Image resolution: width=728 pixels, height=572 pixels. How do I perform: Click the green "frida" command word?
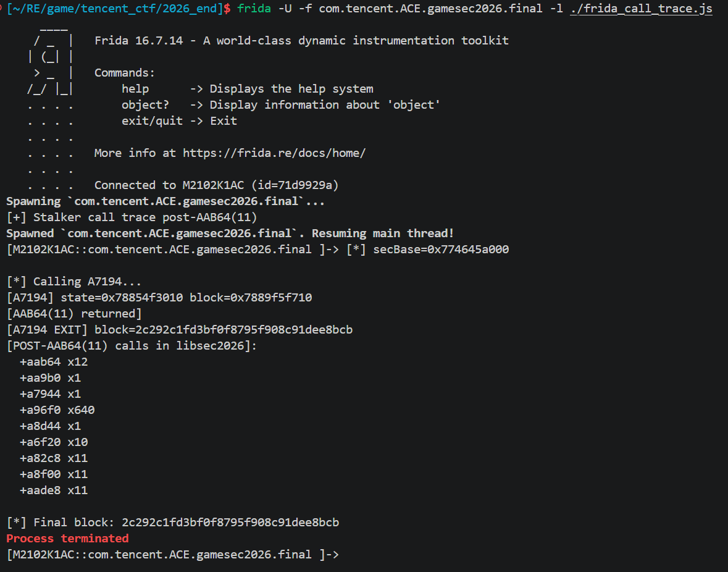pos(254,9)
